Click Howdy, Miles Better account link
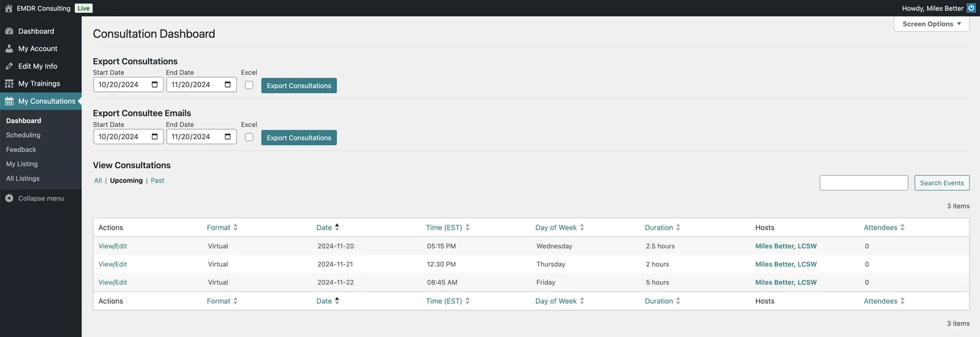The image size is (980, 337). [x=933, y=9]
